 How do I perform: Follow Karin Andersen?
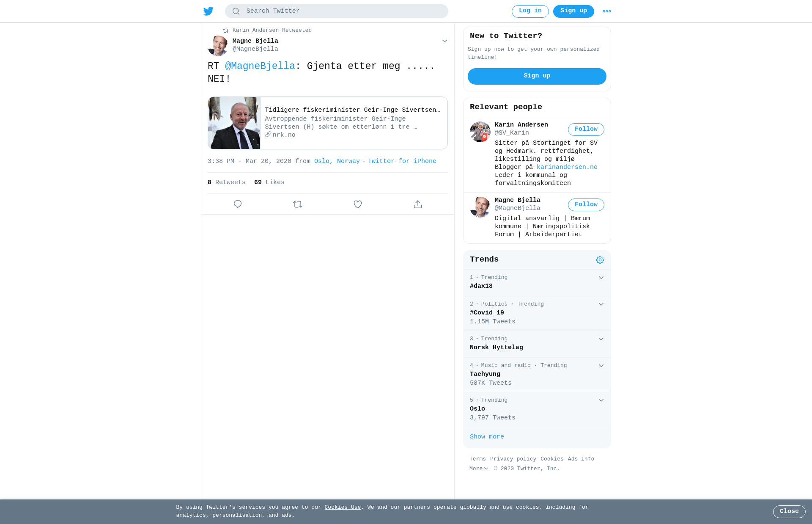tap(586, 130)
